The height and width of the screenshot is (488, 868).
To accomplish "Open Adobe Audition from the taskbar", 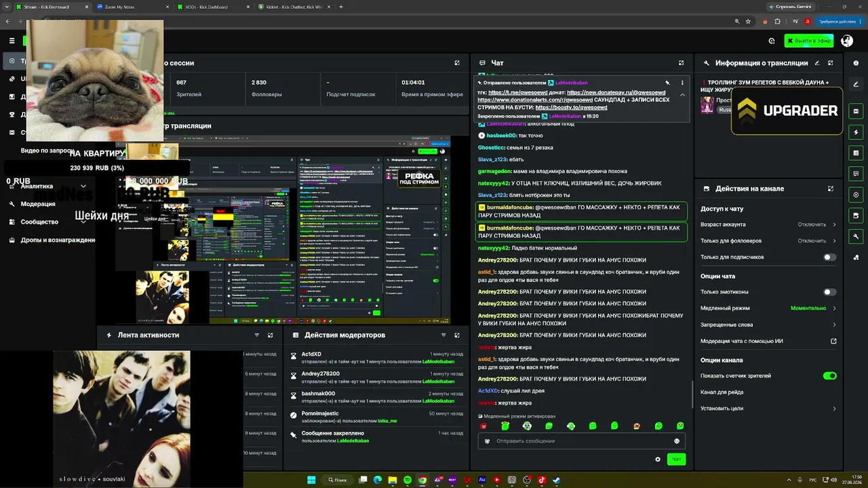I will point(482,480).
